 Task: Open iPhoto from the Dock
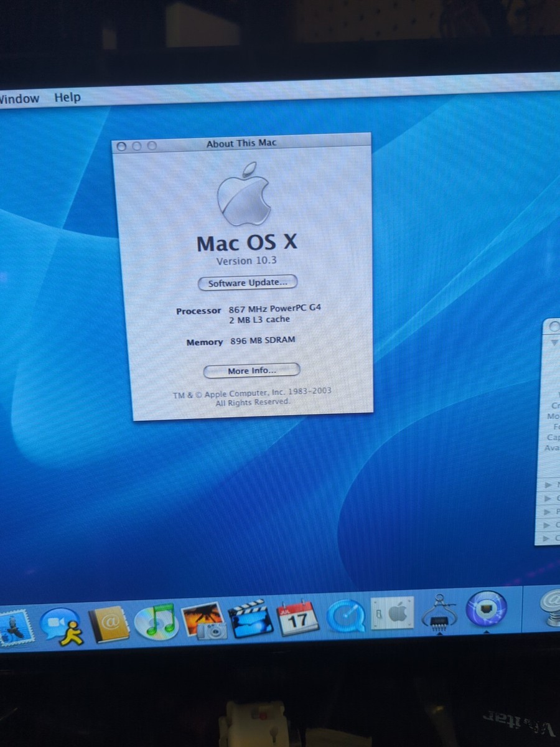[x=204, y=621]
